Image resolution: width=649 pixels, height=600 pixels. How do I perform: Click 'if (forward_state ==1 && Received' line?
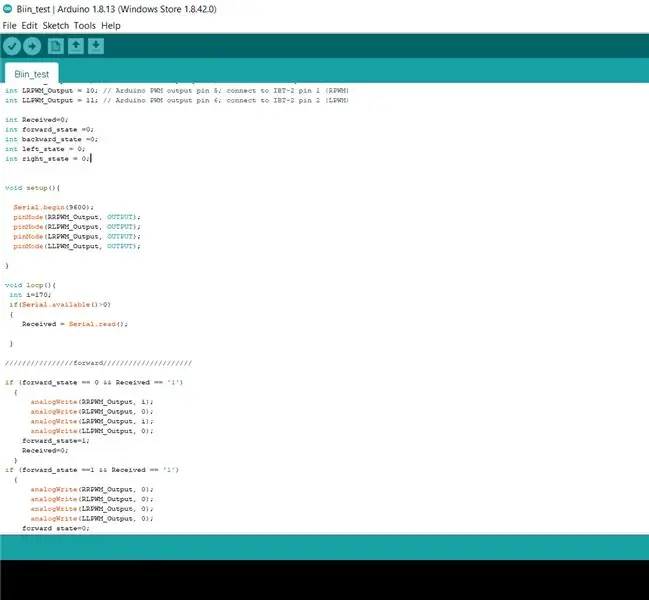(x=92, y=470)
